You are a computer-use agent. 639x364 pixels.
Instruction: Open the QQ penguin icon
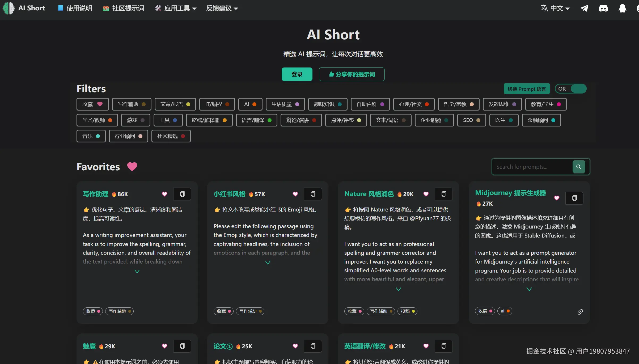tap(622, 8)
